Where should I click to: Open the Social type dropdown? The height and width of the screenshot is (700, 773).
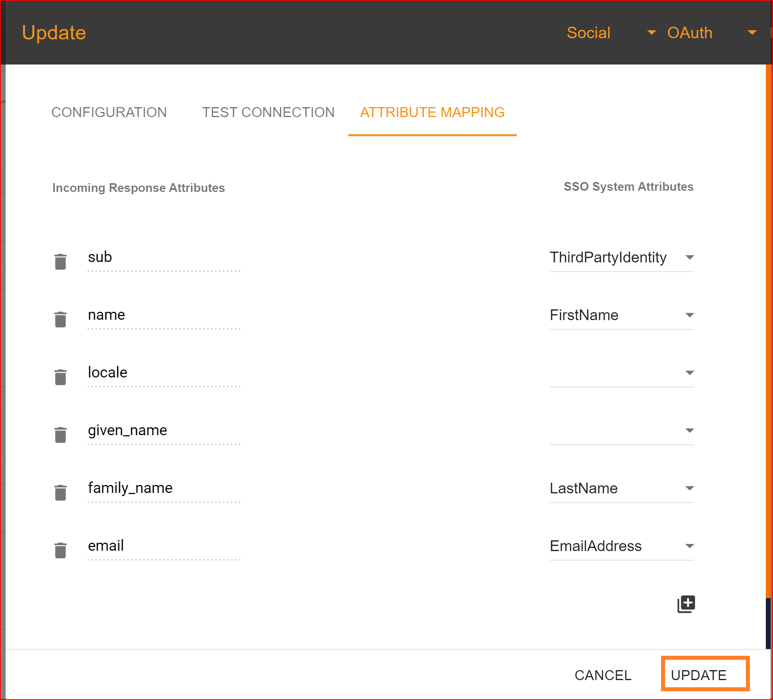[611, 33]
